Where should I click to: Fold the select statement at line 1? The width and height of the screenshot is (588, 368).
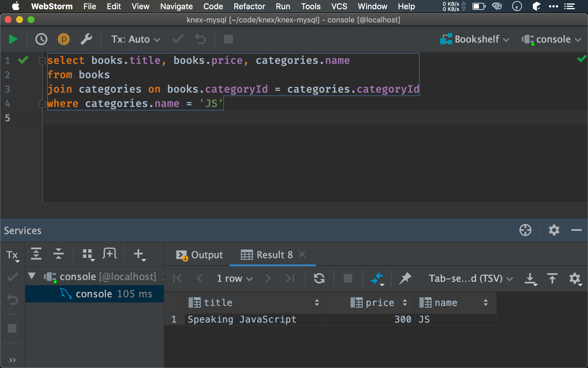tap(42, 61)
